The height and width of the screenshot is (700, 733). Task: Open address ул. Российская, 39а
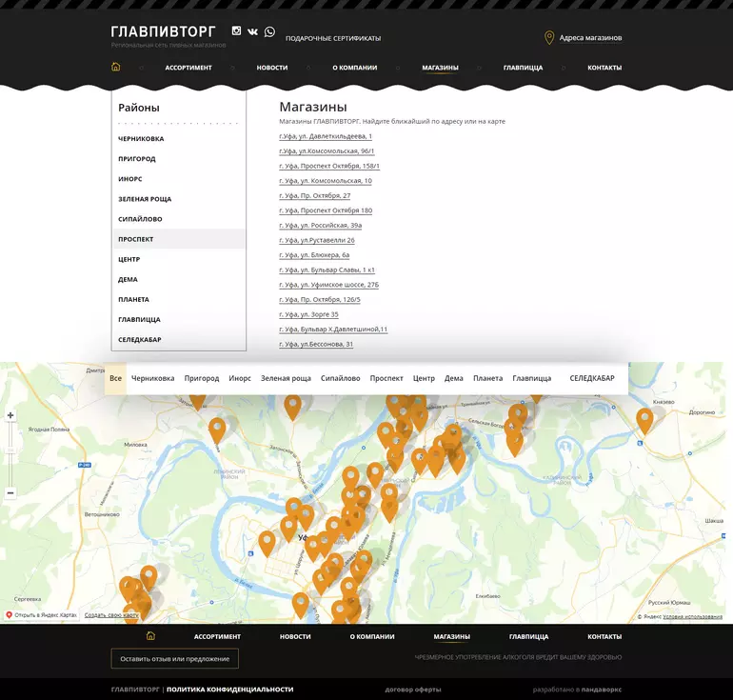pos(321,226)
